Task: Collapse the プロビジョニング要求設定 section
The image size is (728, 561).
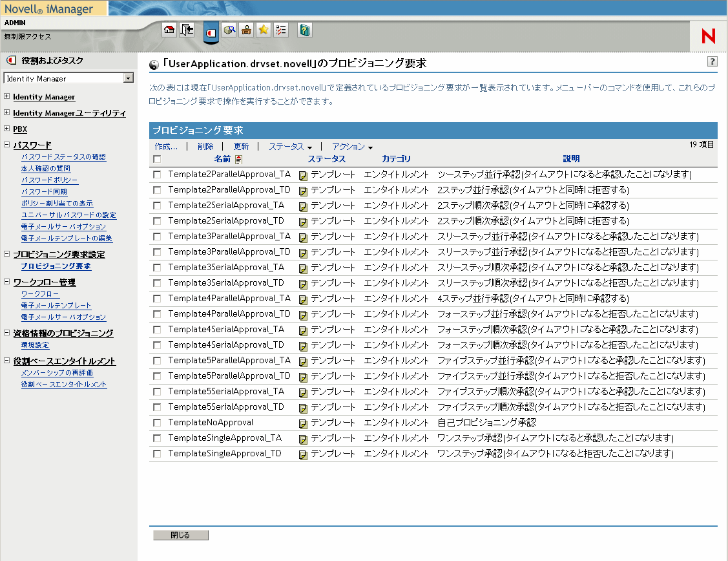Action: (x=6, y=253)
